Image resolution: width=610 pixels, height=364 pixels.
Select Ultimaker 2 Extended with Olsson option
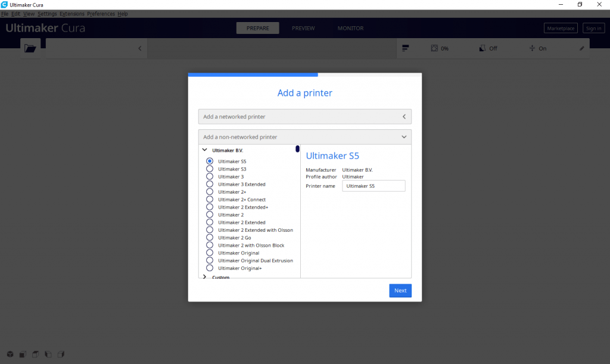(x=210, y=230)
